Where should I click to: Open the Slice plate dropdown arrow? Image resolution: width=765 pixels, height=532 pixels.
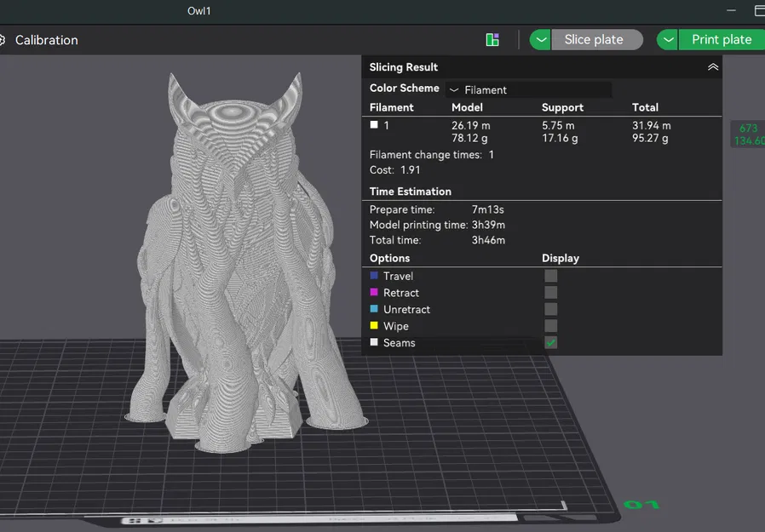[540, 39]
